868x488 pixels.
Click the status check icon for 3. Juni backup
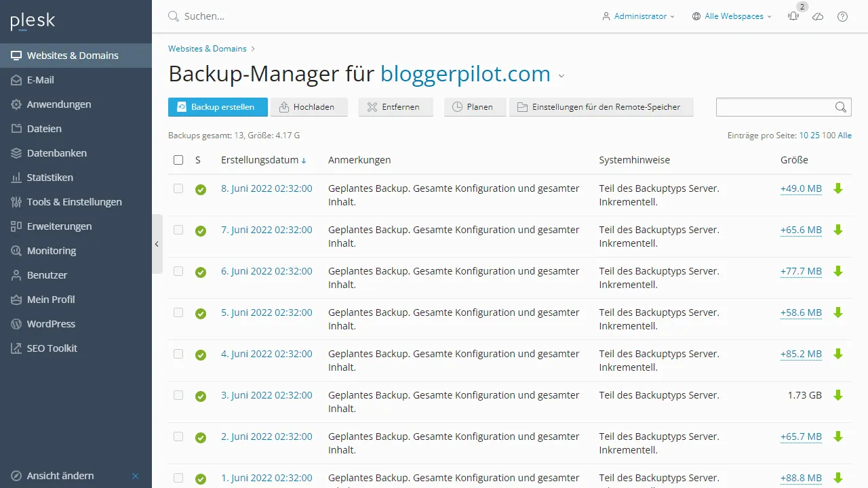click(x=201, y=396)
